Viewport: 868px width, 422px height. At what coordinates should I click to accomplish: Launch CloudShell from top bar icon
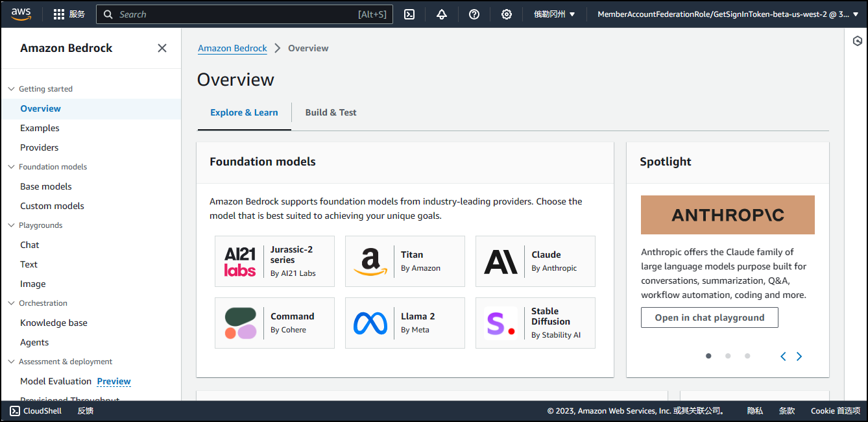tap(409, 14)
